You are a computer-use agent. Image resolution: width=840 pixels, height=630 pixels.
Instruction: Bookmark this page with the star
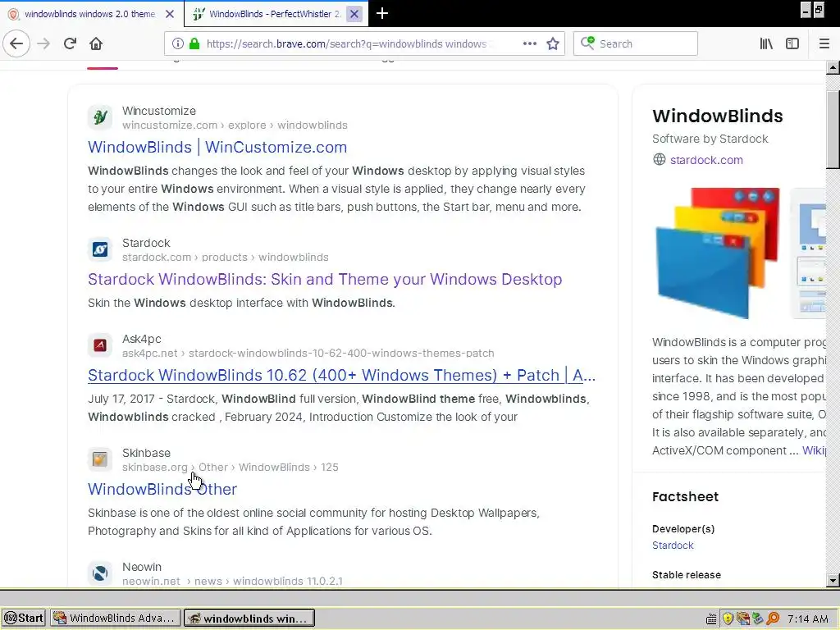(x=553, y=43)
